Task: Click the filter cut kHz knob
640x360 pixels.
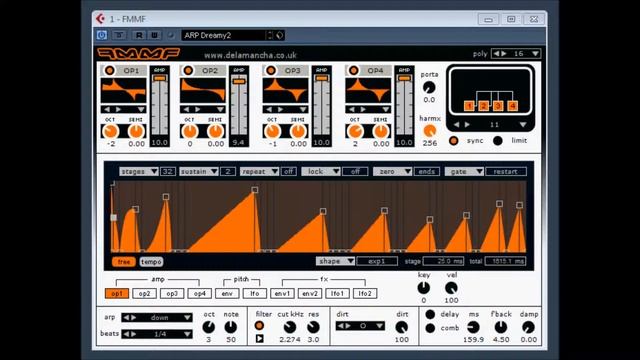Action: tap(289, 327)
